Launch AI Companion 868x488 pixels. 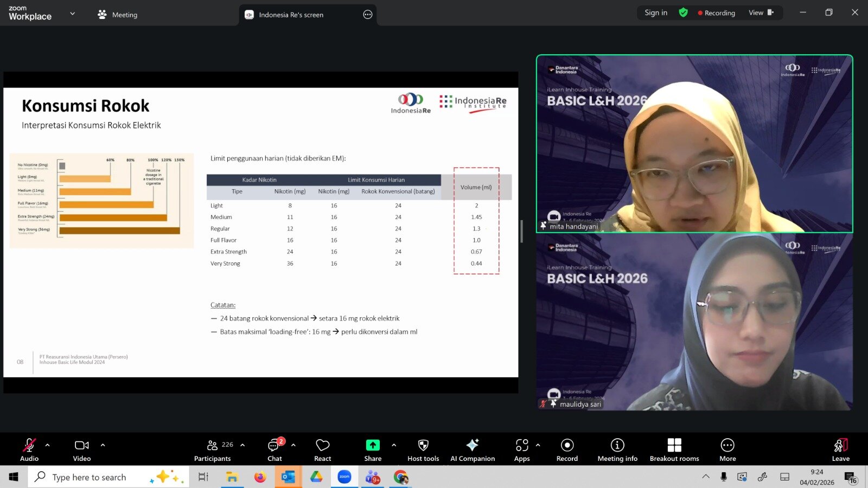click(x=473, y=450)
